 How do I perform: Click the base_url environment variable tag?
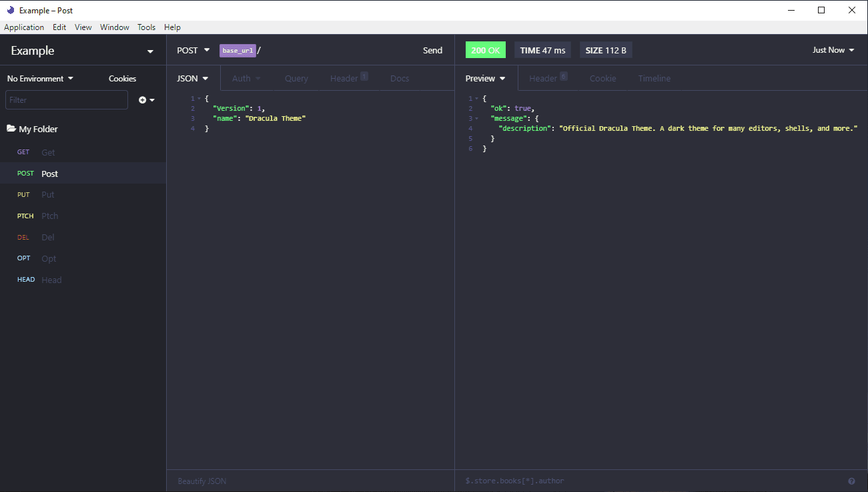(x=238, y=50)
